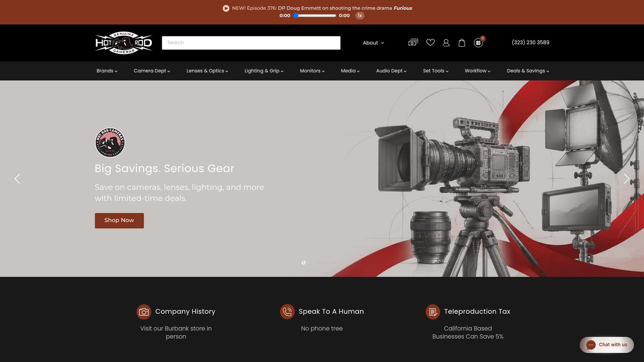
Task: Click the round Hot Rod Cameras badge in the banner
Action: 110,143
